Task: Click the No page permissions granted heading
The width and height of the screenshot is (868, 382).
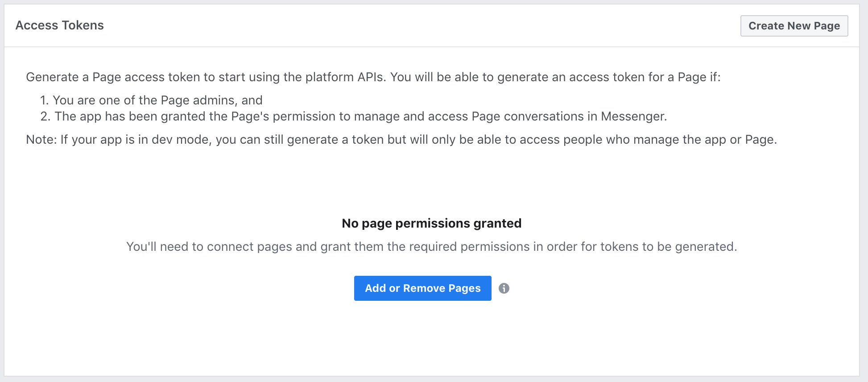Action: click(431, 223)
